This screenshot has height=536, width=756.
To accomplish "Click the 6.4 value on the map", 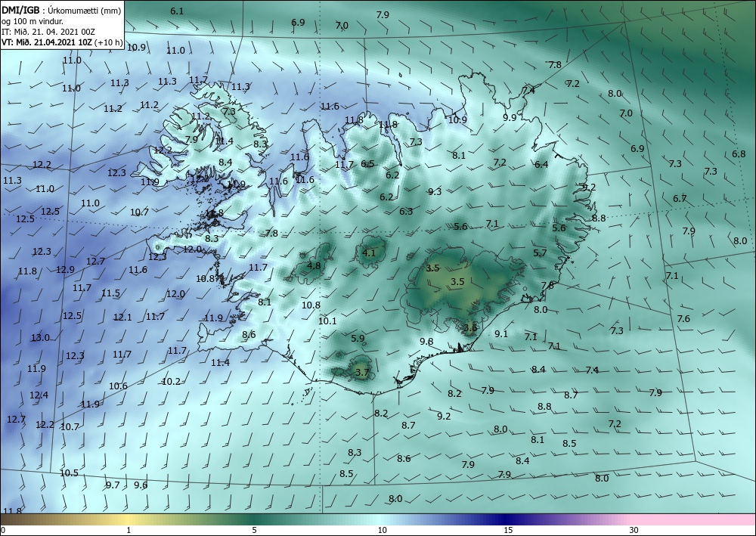I will pos(541,164).
